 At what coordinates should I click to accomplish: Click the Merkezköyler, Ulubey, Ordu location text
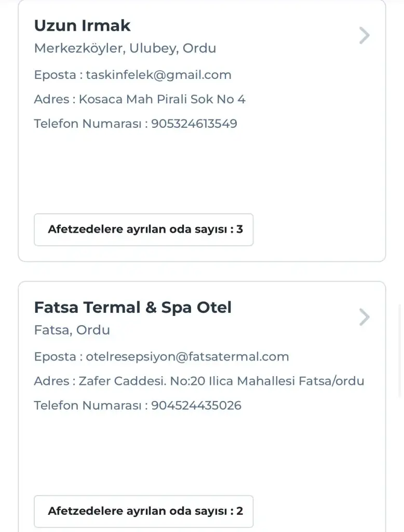click(125, 48)
